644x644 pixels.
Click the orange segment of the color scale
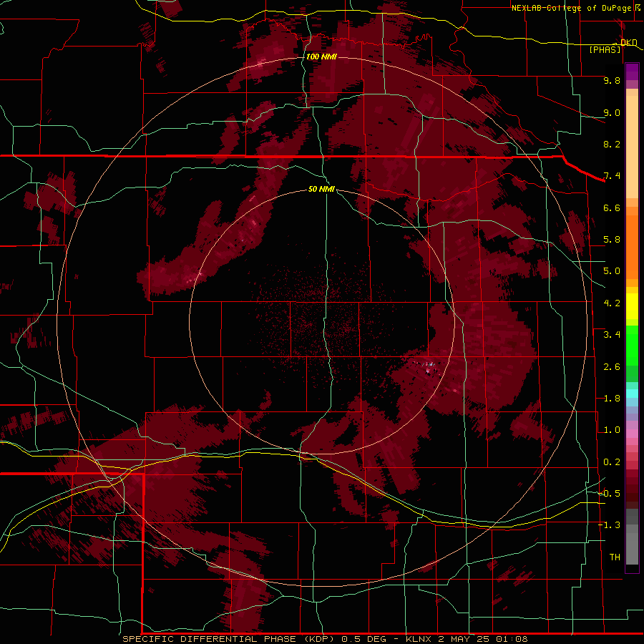(x=632, y=246)
